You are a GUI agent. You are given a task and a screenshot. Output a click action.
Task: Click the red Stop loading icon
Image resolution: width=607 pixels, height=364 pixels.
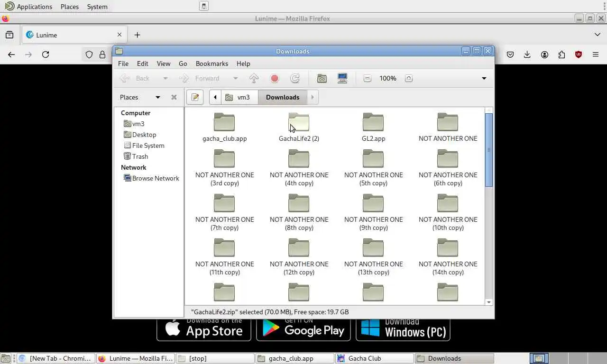(x=275, y=78)
